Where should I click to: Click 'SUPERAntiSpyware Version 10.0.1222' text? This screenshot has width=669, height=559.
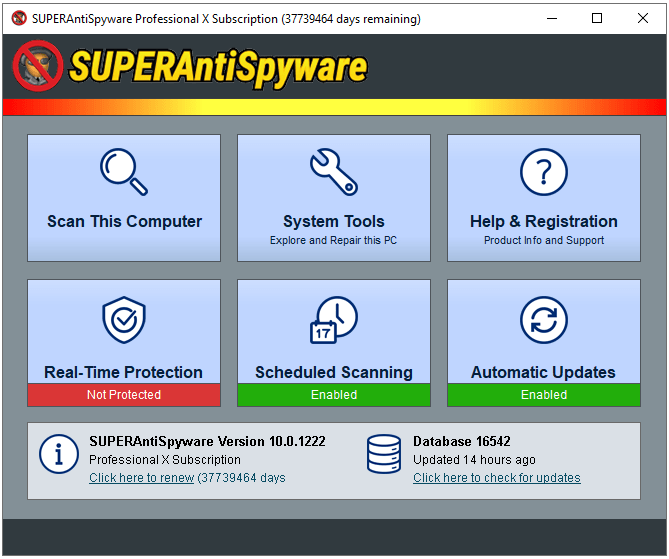(207, 441)
